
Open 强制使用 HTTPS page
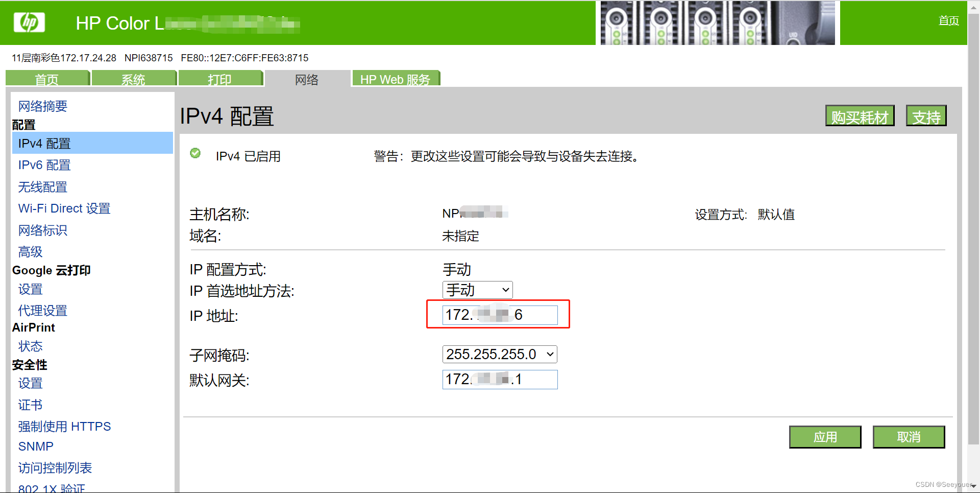click(x=65, y=427)
